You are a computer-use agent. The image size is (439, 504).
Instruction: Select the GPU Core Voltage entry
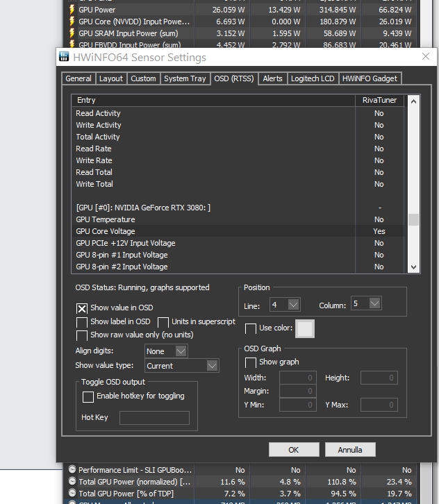pos(238,231)
